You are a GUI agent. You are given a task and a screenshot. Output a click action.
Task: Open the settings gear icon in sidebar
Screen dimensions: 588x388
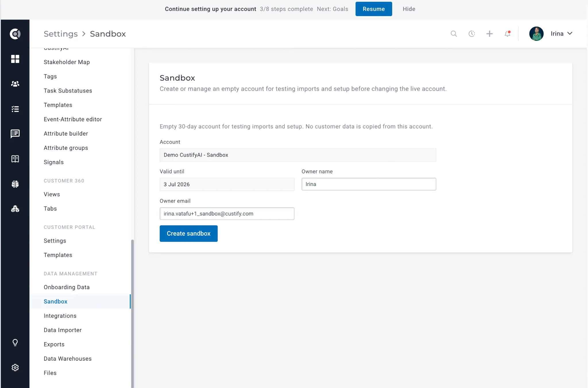point(15,368)
